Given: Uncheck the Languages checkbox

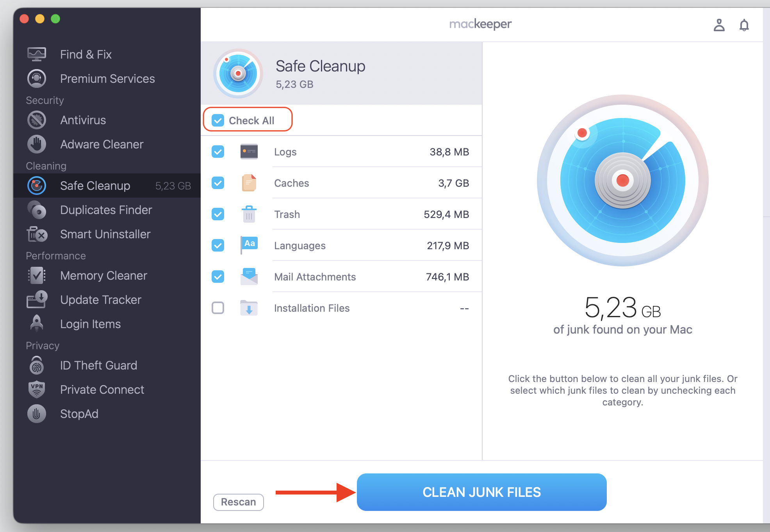Looking at the screenshot, I should (218, 245).
